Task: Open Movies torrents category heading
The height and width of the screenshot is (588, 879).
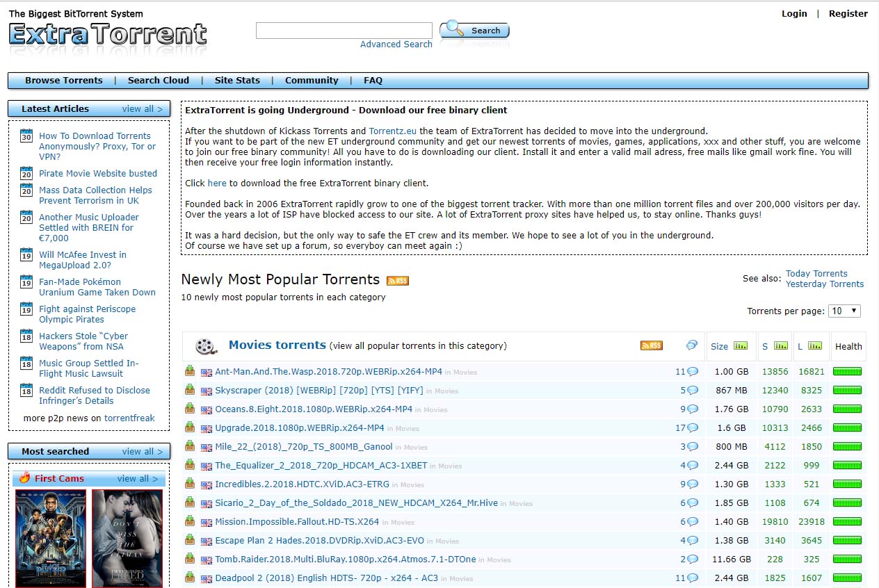Action: tap(277, 345)
